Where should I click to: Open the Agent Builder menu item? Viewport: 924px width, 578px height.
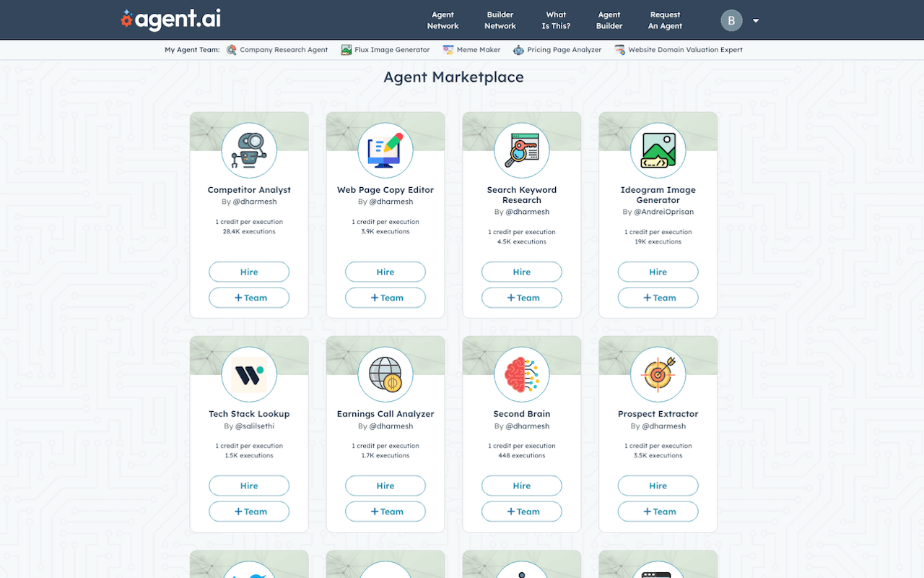[x=609, y=20]
